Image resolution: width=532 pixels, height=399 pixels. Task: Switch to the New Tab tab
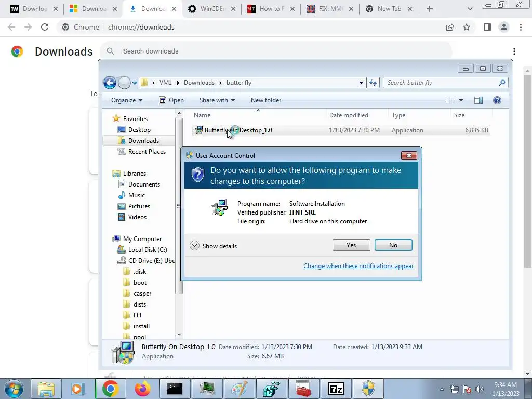[389, 9]
